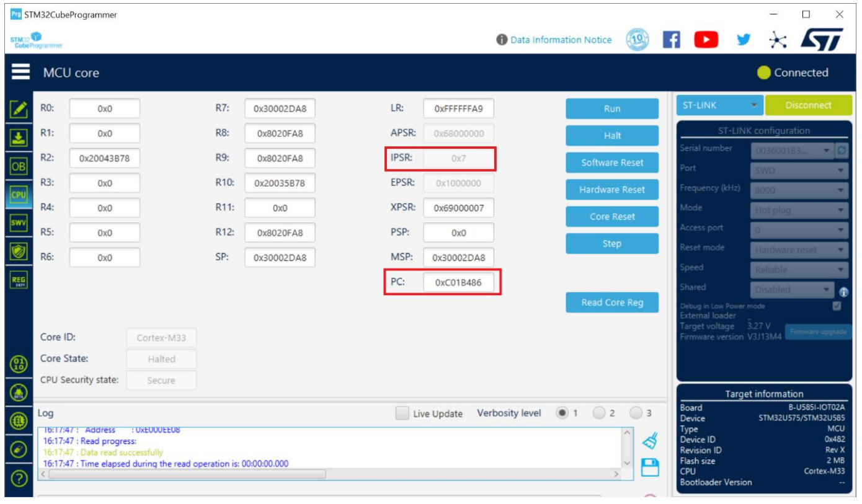Toggle the Live Update checkbox

click(402, 413)
